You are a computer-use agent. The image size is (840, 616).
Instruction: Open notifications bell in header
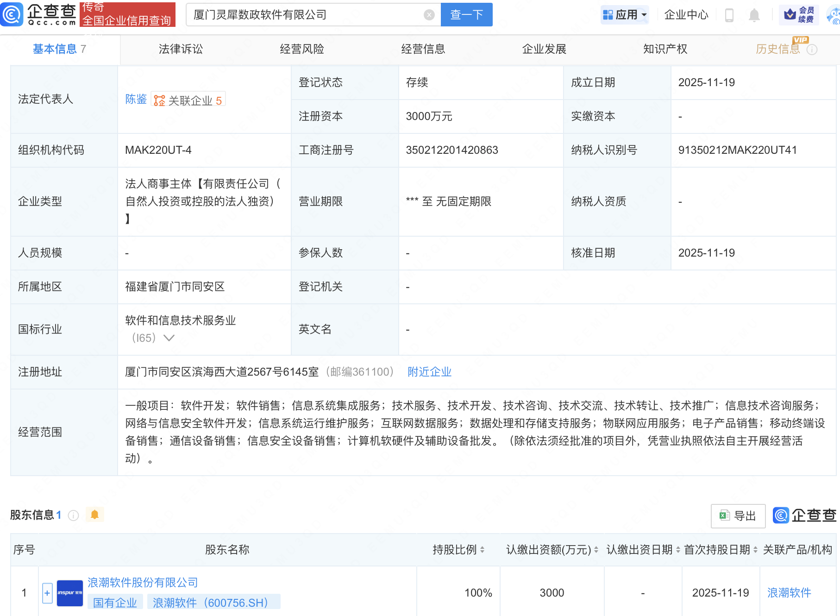coord(754,15)
